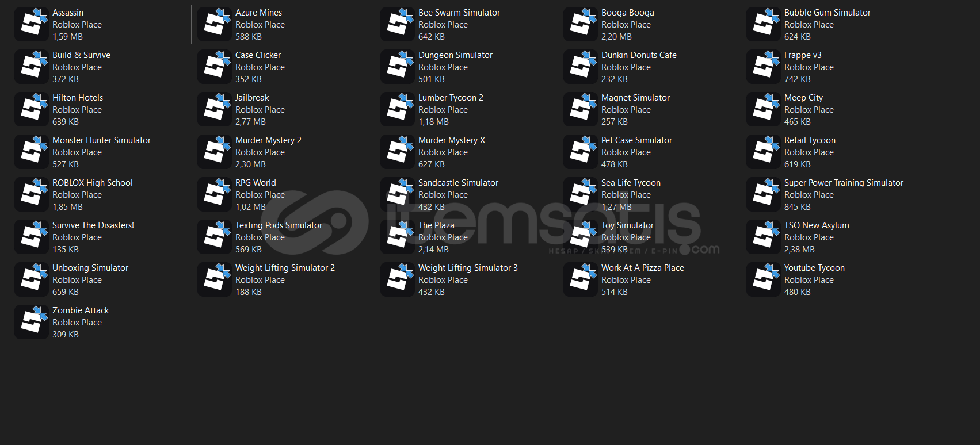Click the 135 KB size value
This screenshot has height=445, width=980.
pyautogui.click(x=66, y=250)
